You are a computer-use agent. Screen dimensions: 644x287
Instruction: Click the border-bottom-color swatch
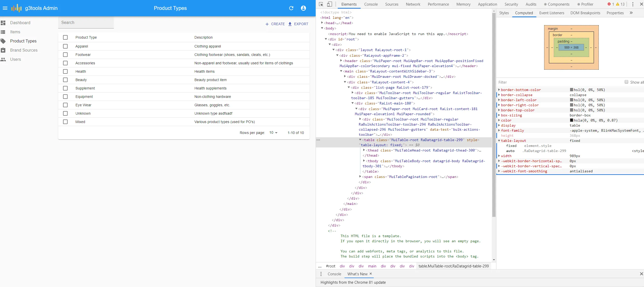tap(571, 90)
